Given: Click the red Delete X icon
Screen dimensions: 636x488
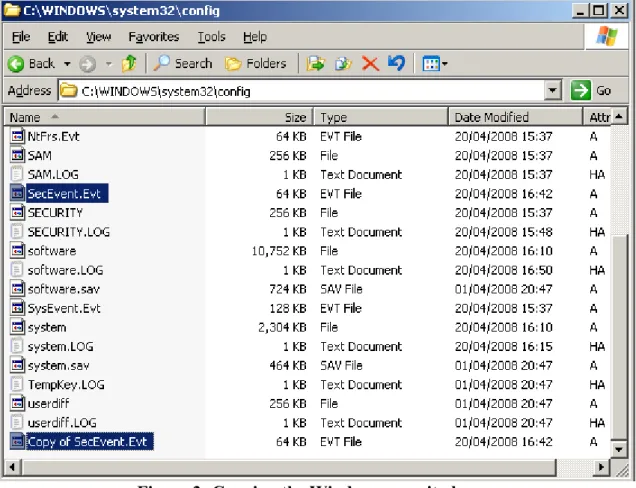Looking at the screenshot, I should pyautogui.click(x=370, y=64).
